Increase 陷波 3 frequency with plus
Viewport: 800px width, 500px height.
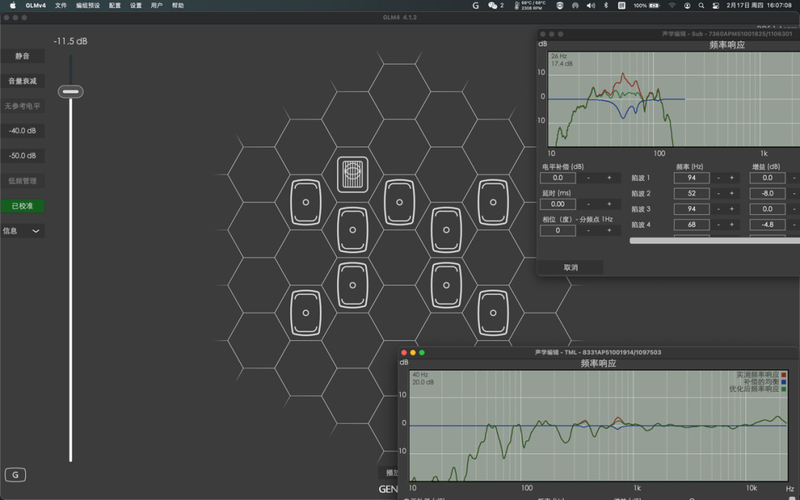[732, 209]
